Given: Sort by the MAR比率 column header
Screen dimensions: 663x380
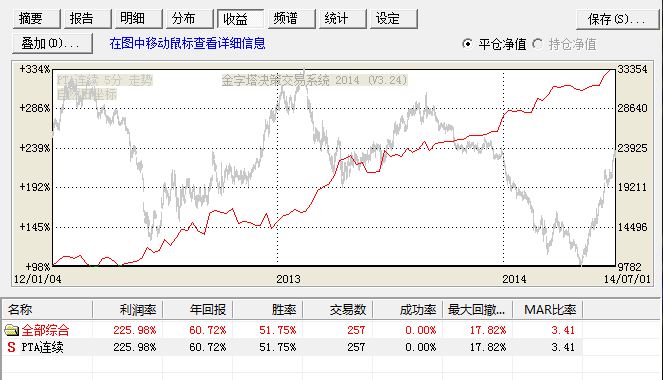Looking at the screenshot, I should 548,310.
